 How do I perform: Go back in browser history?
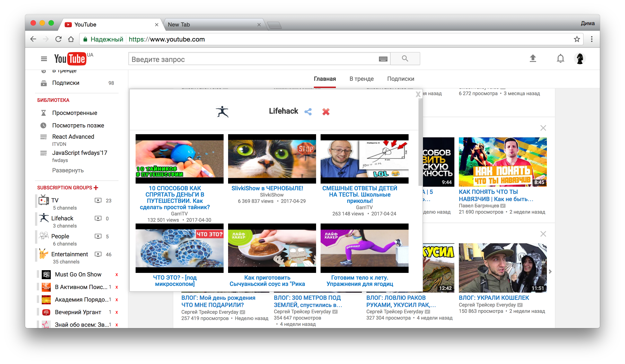click(x=33, y=39)
